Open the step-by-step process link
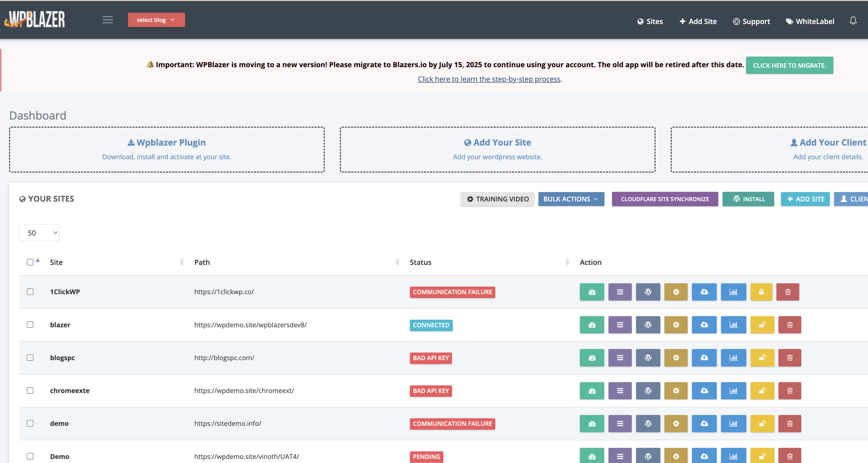Screen dimensions: 868x463 [489, 79]
